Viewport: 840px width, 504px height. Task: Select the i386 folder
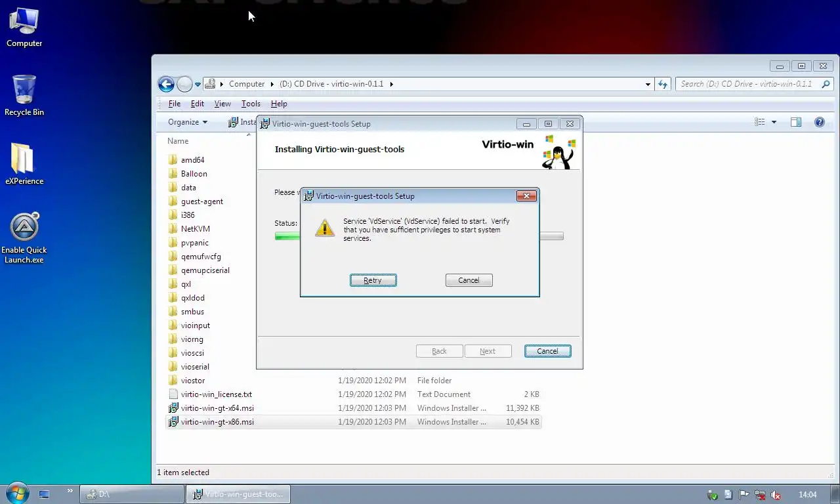point(188,215)
